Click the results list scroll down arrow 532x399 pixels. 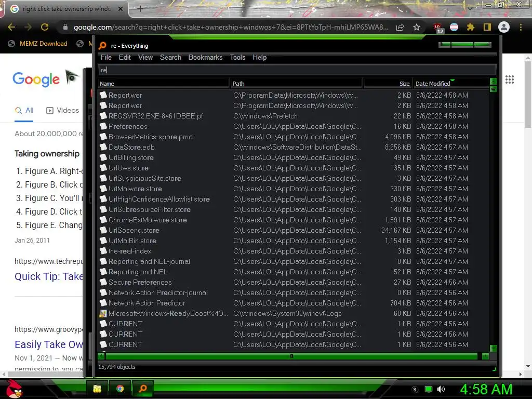click(494, 348)
